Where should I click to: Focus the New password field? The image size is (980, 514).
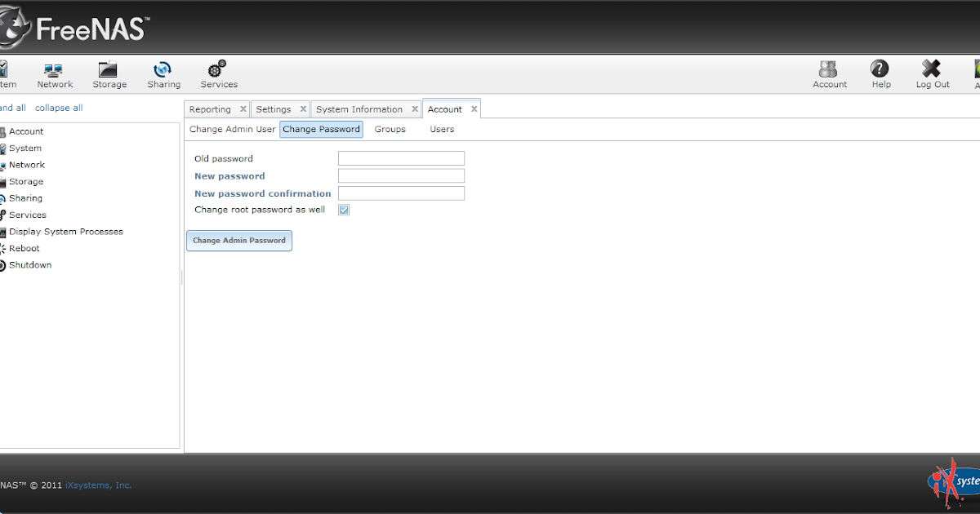coord(401,175)
